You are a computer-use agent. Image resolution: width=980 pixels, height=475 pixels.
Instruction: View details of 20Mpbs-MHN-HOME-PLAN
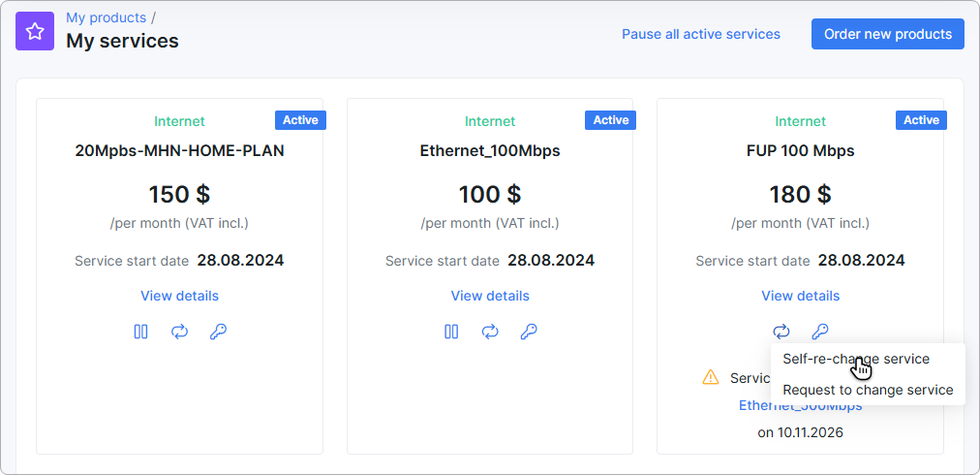[x=179, y=296]
